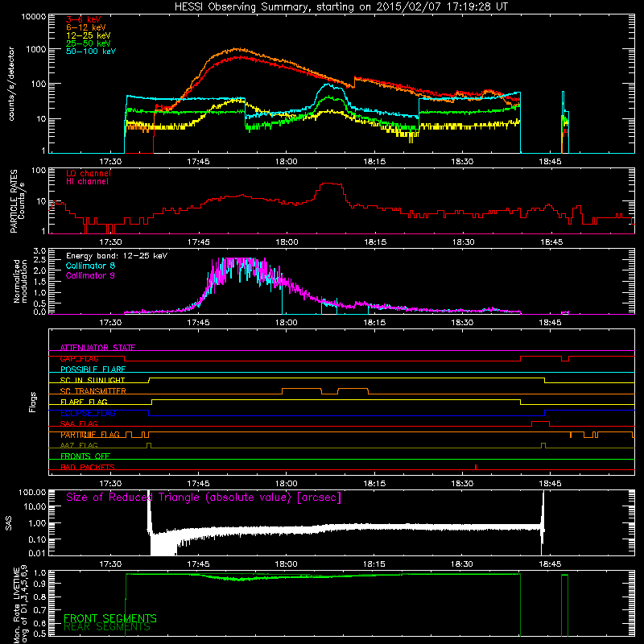This screenshot has height=644, width=644.
Task: Click the Size of Reduced Triangle caption
Action: click(204, 497)
